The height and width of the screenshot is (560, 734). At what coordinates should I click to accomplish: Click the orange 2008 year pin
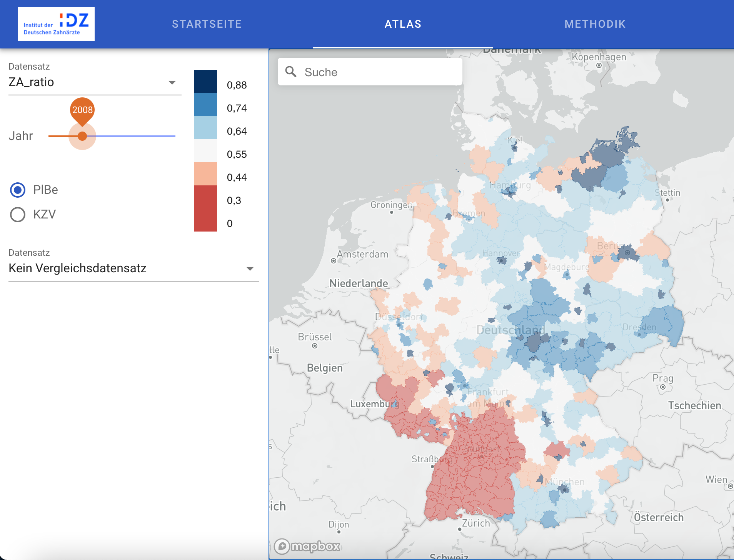pyautogui.click(x=82, y=110)
